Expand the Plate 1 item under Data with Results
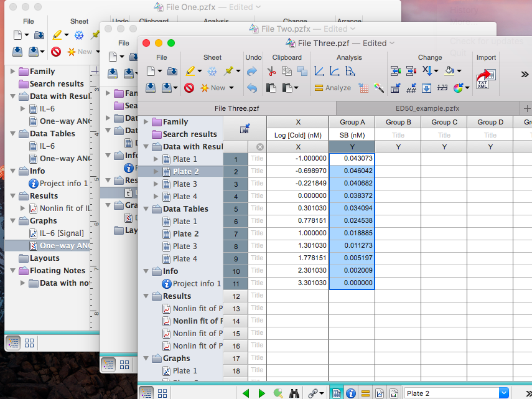 click(156, 159)
